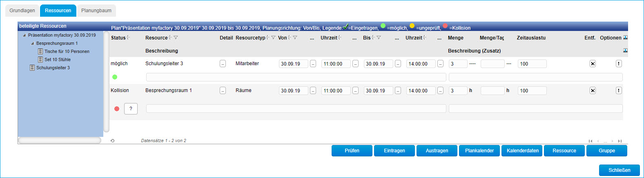Click the Beschreibung field under Schulungsleiter 3

click(x=296, y=77)
